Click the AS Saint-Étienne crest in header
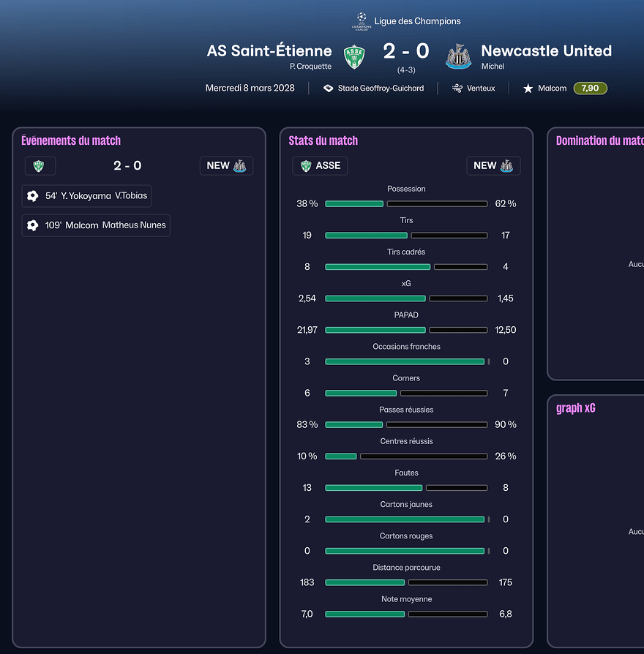Screen dimensions: 644x654 (354, 56)
